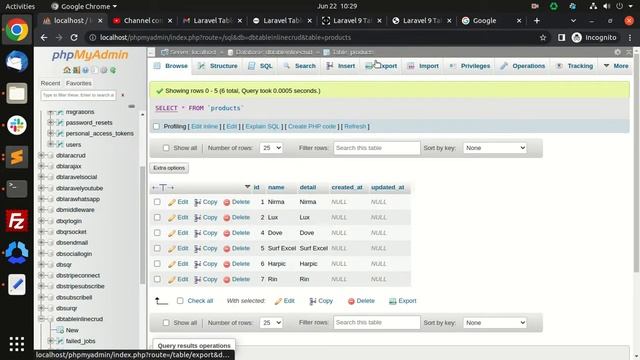Open Files manager from the dock

(x=17, y=93)
